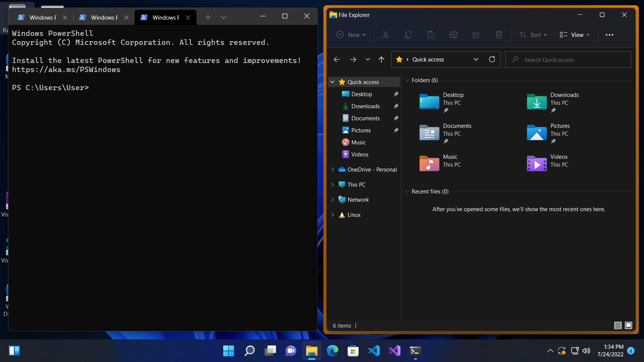Cut selection using the scissors icon
The height and width of the screenshot is (362, 644).
click(385, 35)
